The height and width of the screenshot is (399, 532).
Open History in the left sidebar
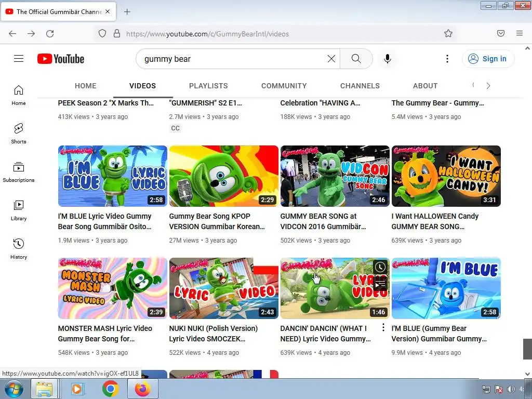coord(19,249)
